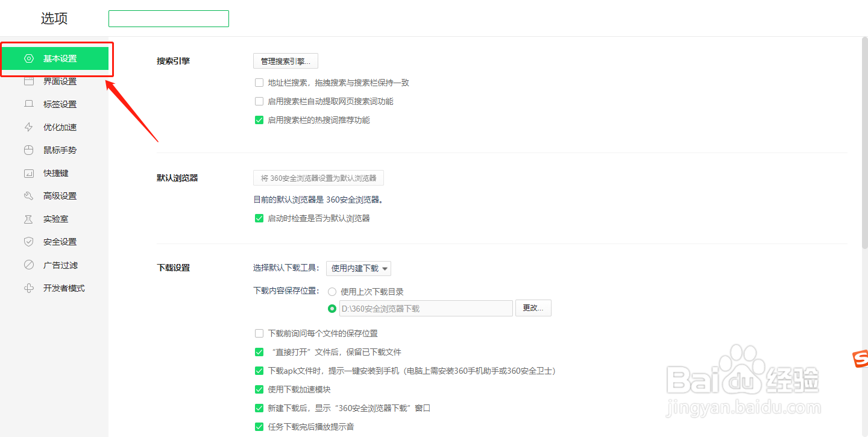Open 实验室 label in sidebar

coord(56,219)
